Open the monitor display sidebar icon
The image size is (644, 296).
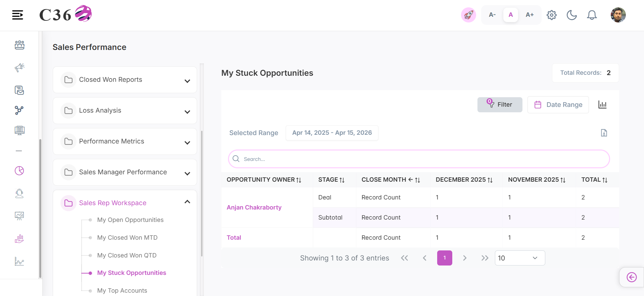[x=19, y=130]
